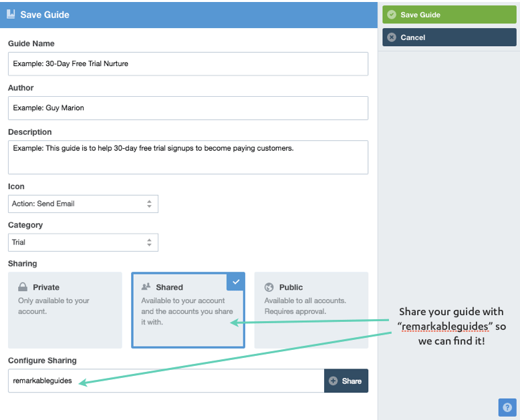Click the plus circle icon on Share
520x420 pixels.
(334, 381)
